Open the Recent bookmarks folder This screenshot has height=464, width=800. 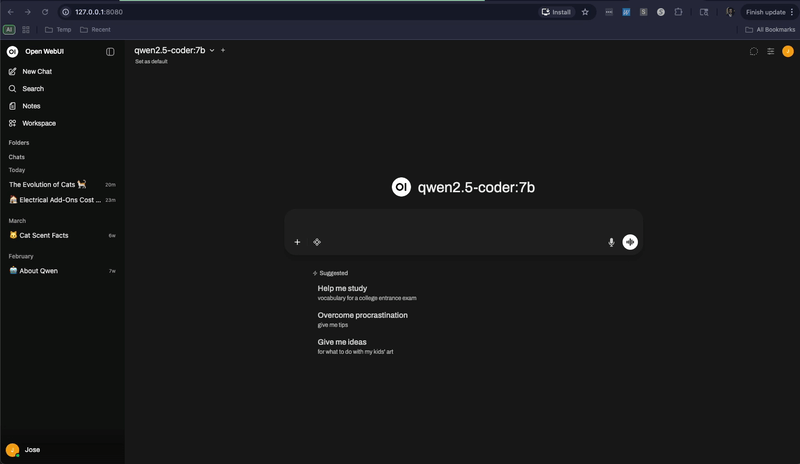tap(95, 30)
